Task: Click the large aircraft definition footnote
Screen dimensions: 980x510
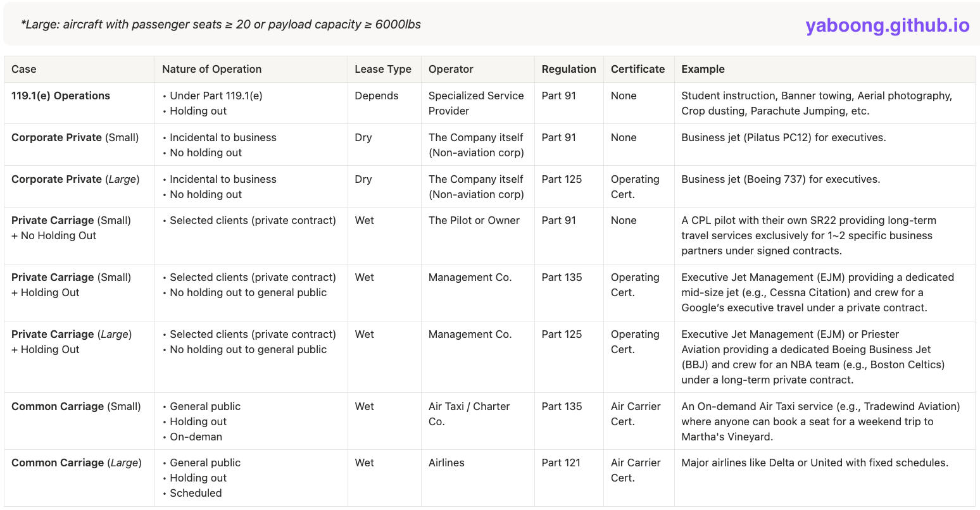Action: pyautogui.click(x=221, y=25)
